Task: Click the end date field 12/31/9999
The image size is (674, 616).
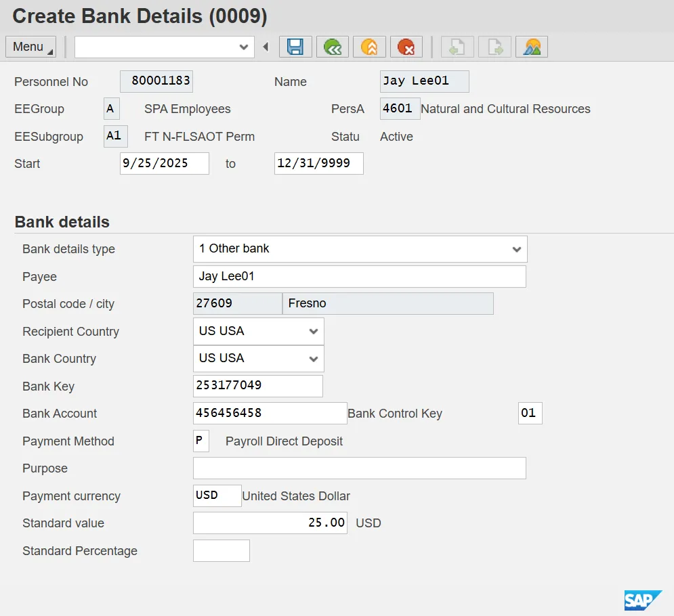Action: tap(319, 163)
